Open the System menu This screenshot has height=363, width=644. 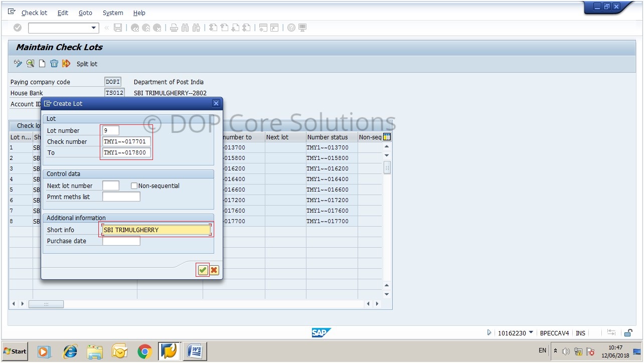tap(112, 13)
